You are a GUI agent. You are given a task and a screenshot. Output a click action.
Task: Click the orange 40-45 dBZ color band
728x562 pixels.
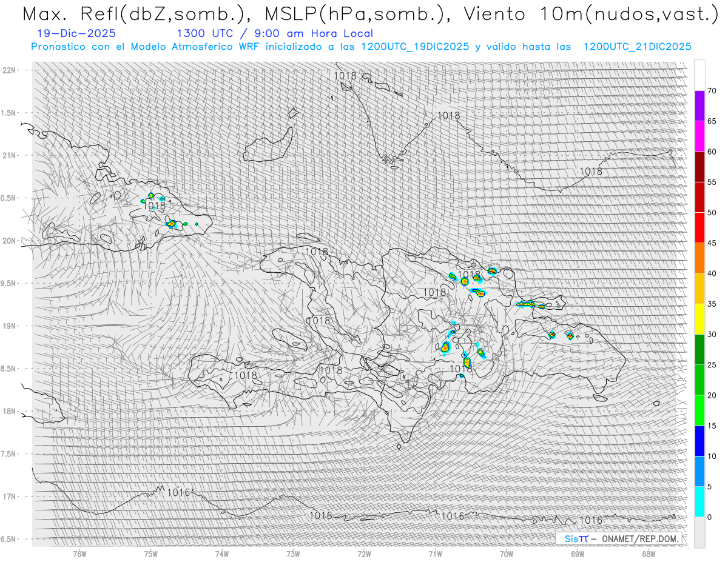click(699, 258)
